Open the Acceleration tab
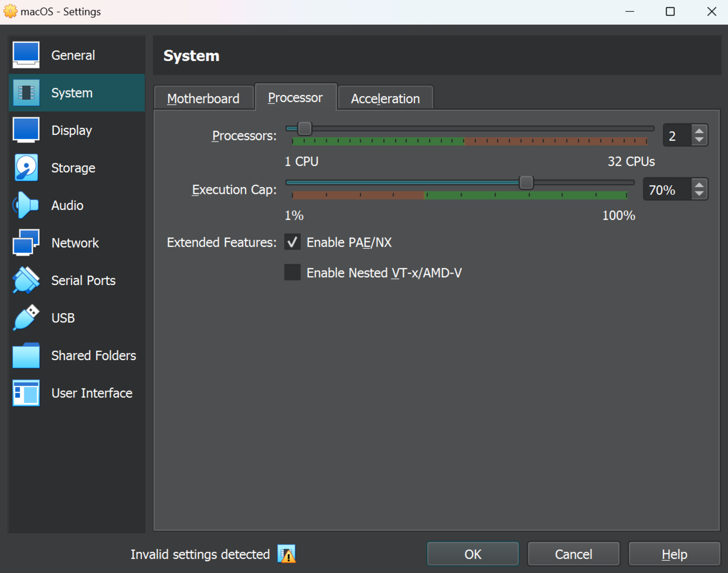This screenshot has width=728, height=573. 384,98
